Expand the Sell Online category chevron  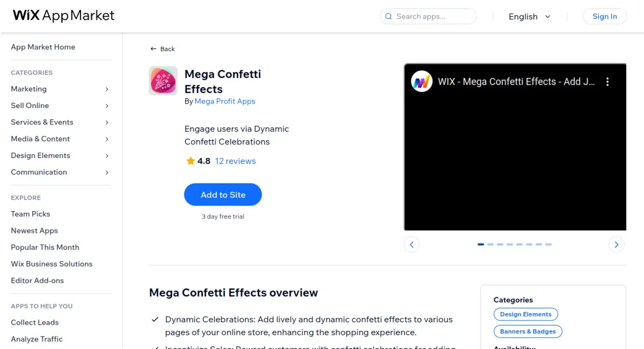tap(107, 106)
